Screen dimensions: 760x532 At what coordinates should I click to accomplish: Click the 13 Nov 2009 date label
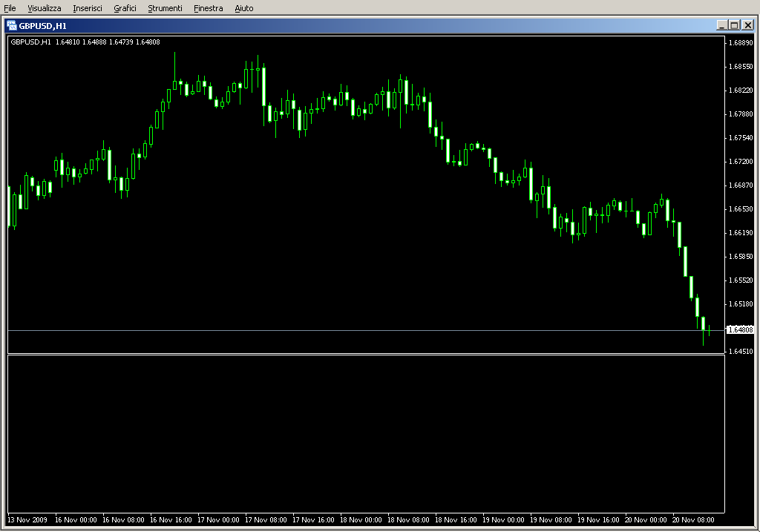27,520
